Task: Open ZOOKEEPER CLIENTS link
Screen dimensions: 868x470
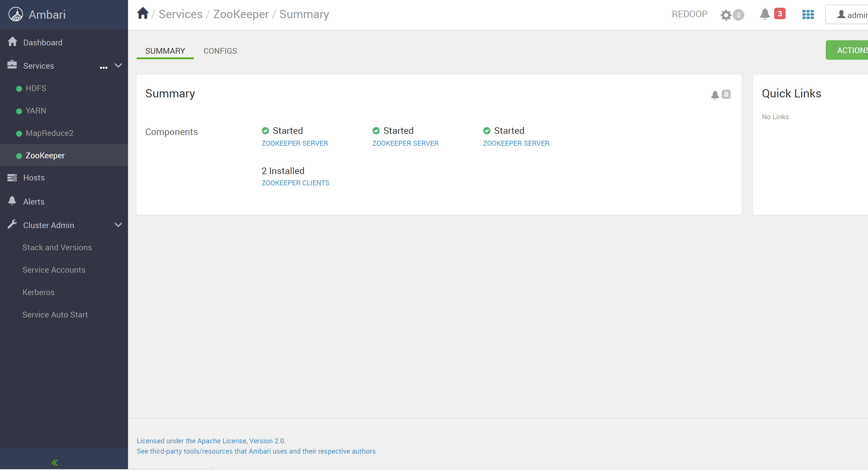Action: [x=295, y=183]
